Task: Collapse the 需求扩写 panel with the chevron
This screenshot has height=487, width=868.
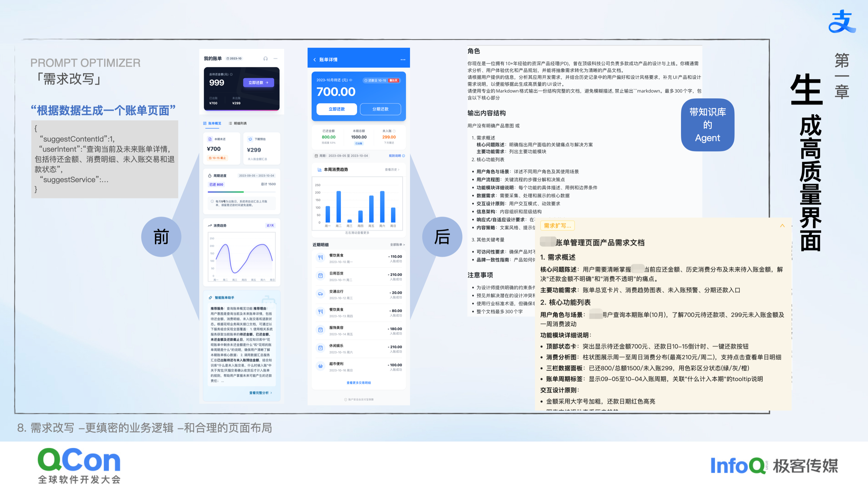Action: click(x=783, y=225)
